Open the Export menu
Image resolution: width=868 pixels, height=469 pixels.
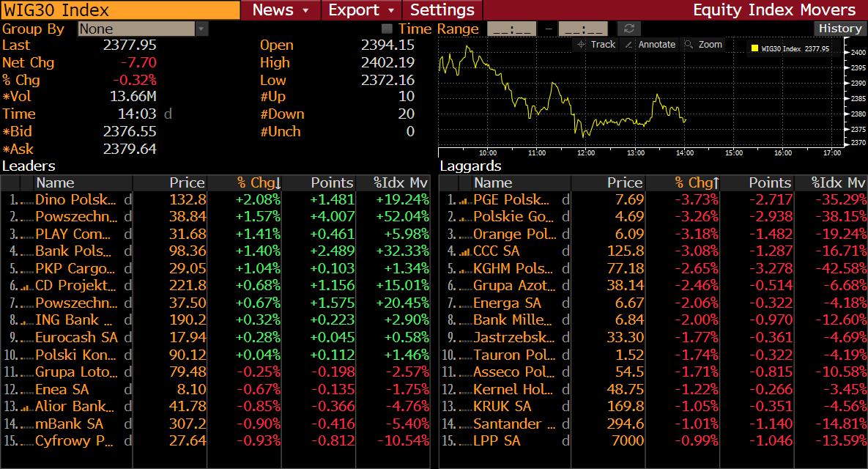(x=361, y=10)
